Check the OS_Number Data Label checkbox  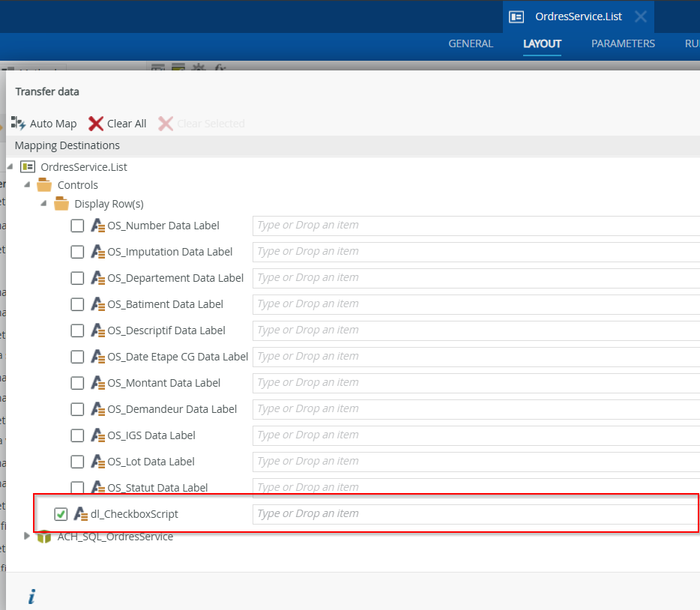(77, 226)
